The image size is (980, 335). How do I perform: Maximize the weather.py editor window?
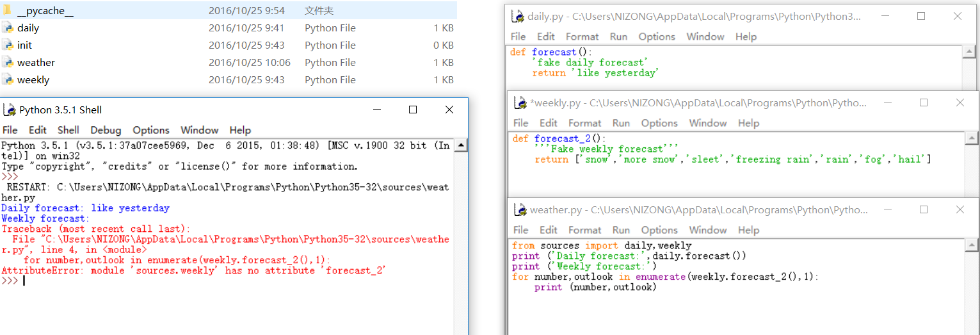924,209
